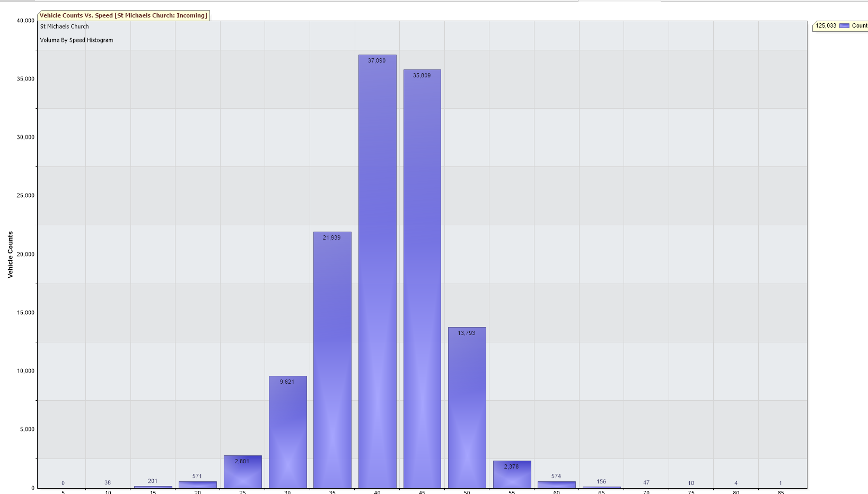Viewport: 868px width, 494px height.
Task: Click the 20,000 y-axis label
Action: pyautogui.click(x=25, y=254)
